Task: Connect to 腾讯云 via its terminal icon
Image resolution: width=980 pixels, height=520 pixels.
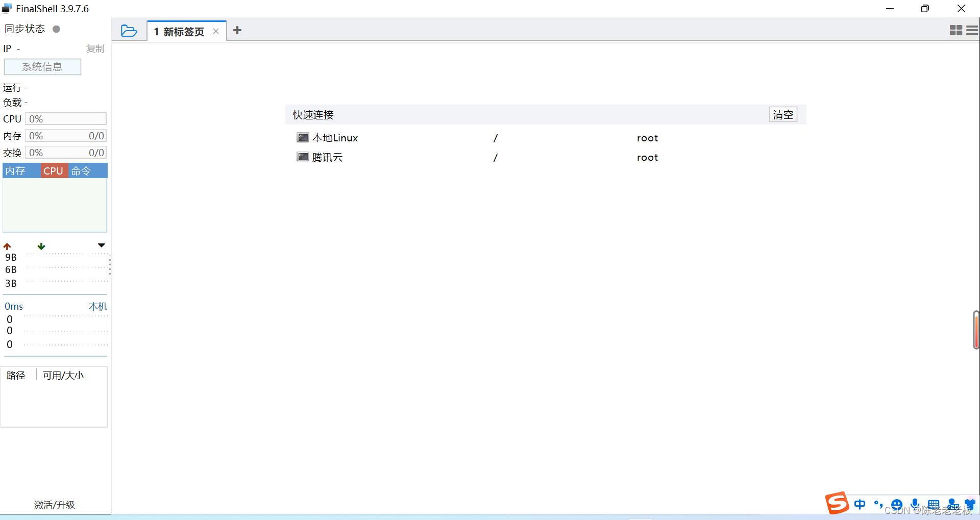Action: 302,157
